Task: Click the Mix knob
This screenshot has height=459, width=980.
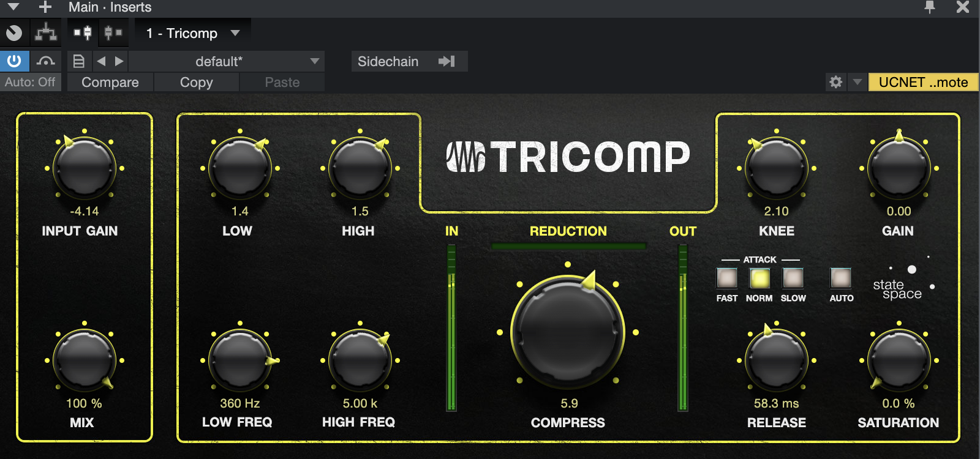Action: click(85, 360)
